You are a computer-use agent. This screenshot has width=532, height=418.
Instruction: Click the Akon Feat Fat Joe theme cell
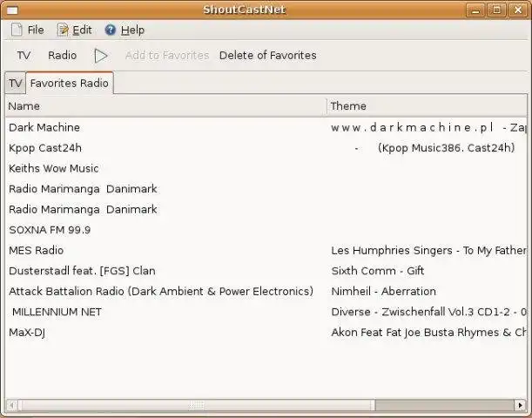pos(429,333)
